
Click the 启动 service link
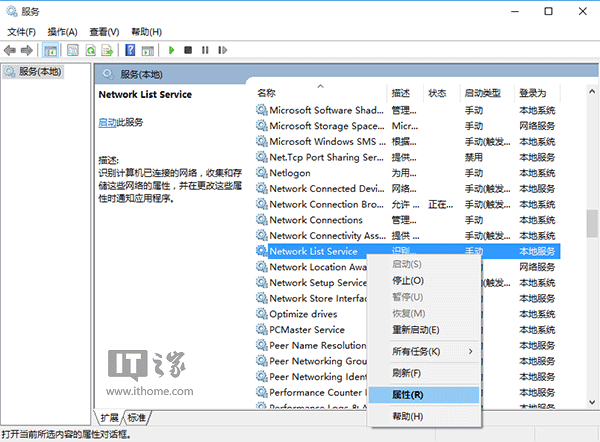tap(107, 122)
